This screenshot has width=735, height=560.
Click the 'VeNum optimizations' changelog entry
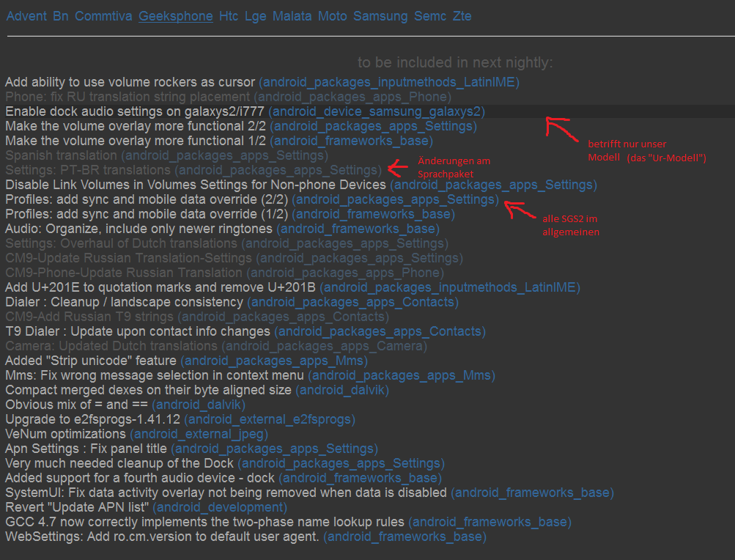(x=65, y=434)
